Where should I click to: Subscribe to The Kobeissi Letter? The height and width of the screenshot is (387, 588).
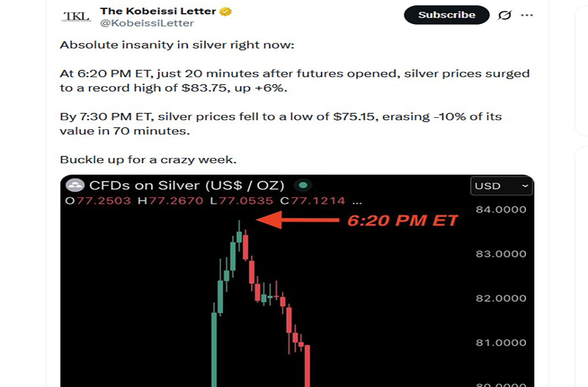pos(446,15)
